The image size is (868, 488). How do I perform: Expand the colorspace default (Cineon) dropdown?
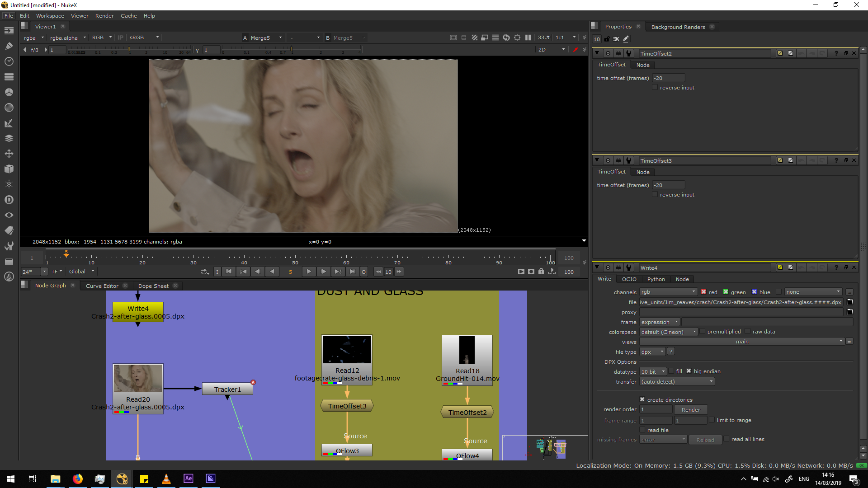pos(668,332)
